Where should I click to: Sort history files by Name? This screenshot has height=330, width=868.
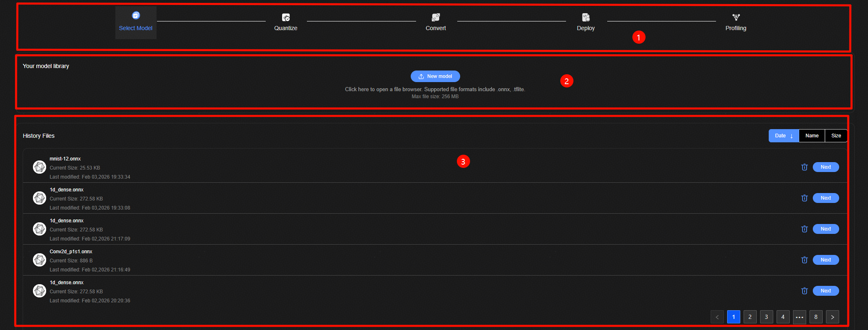(x=812, y=136)
